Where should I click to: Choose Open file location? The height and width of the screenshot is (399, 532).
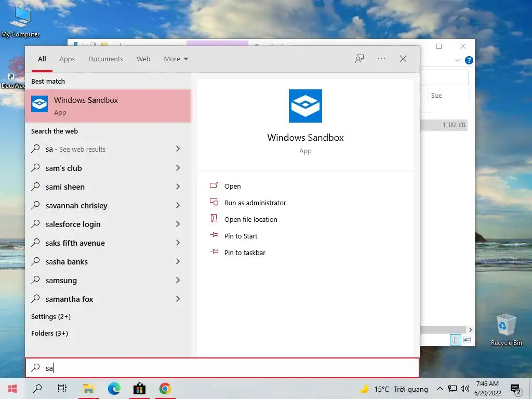pyautogui.click(x=251, y=219)
